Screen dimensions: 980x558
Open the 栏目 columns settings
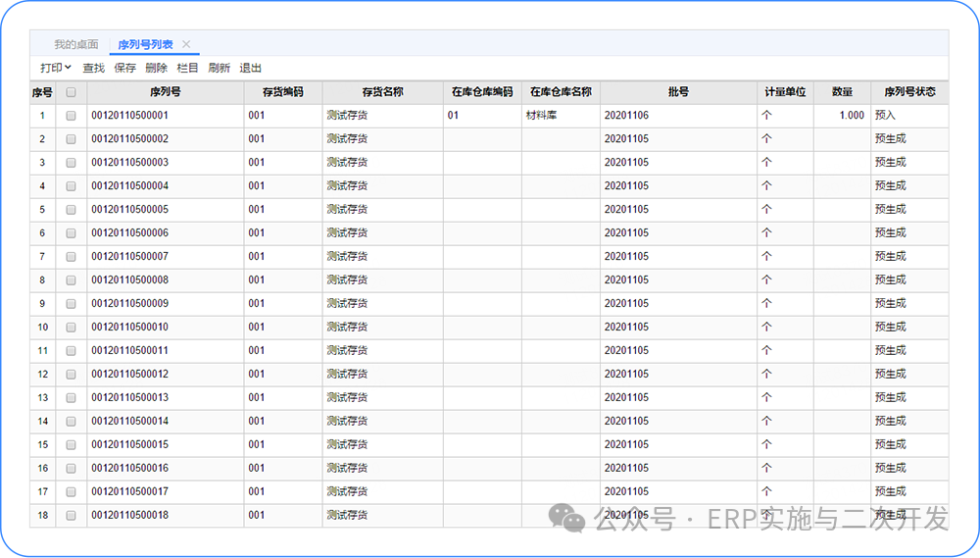pos(187,68)
